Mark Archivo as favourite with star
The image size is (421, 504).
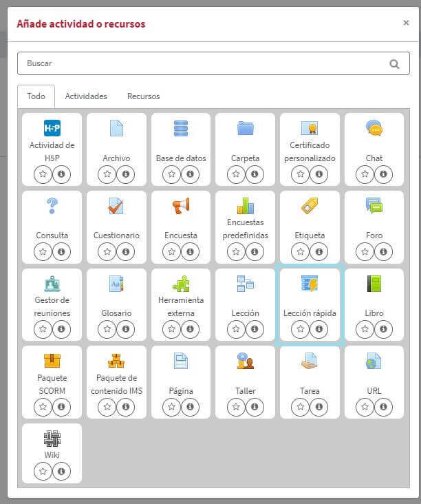107,174
